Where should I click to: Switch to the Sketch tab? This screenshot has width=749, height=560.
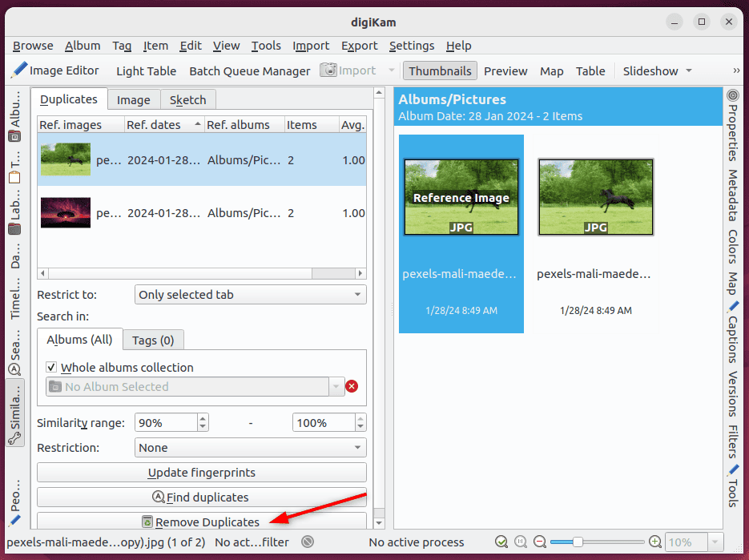(x=187, y=99)
